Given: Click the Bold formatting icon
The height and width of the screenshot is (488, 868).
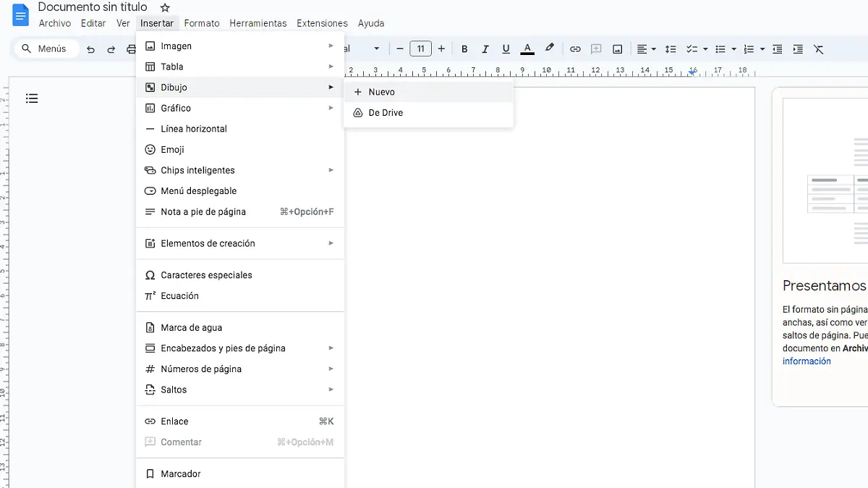Looking at the screenshot, I should [464, 49].
